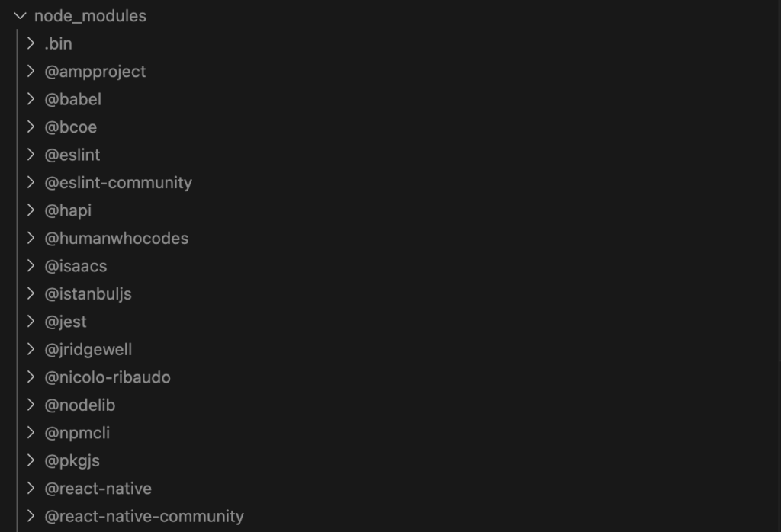
Task: Expand the .bin folder chevron
Action: click(x=31, y=43)
